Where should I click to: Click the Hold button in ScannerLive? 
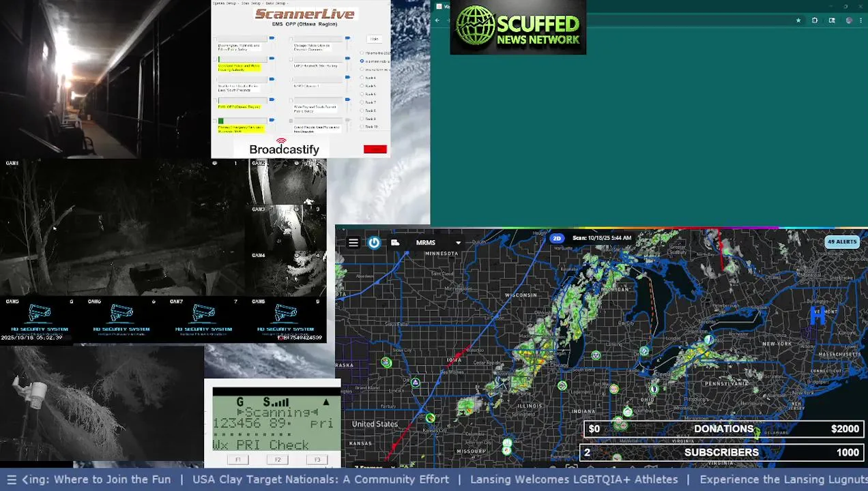(374, 39)
